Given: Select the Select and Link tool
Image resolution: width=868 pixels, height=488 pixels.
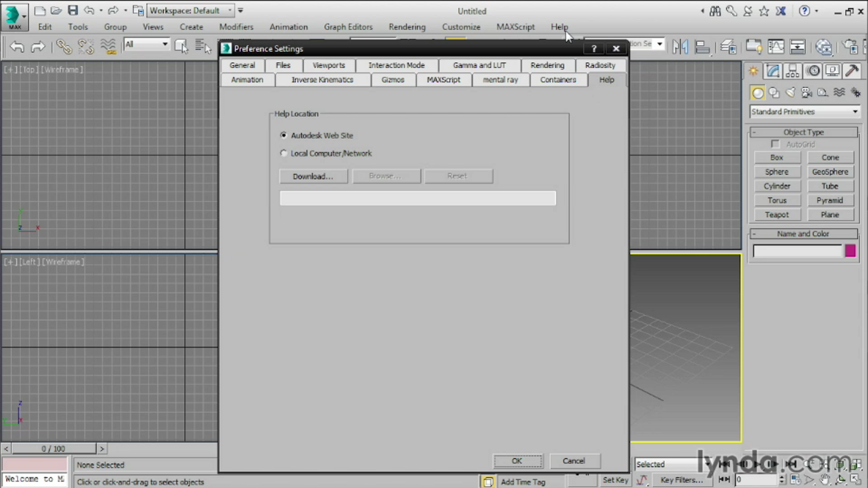Looking at the screenshot, I should tap(64, 46).
